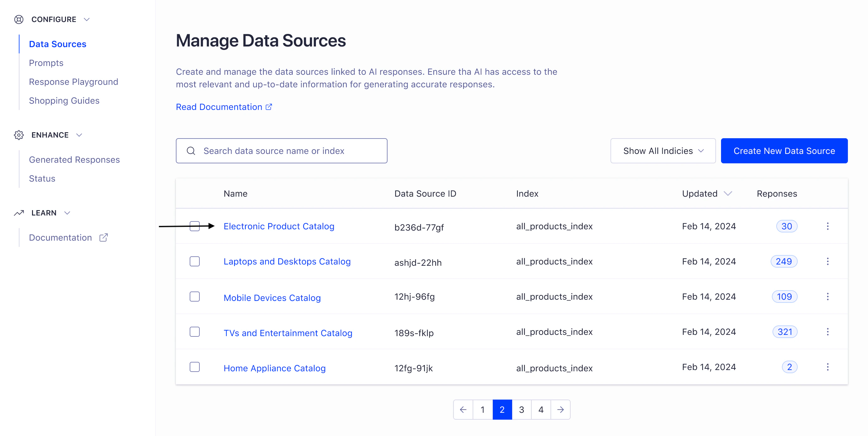Click the 2 responses badge
The width and height of the screenshot is (868, 436).
pyautogui.click(x=789, y=367)
